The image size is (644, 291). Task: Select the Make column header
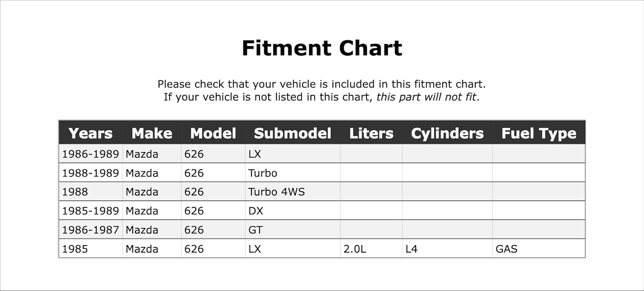point(152,133)
